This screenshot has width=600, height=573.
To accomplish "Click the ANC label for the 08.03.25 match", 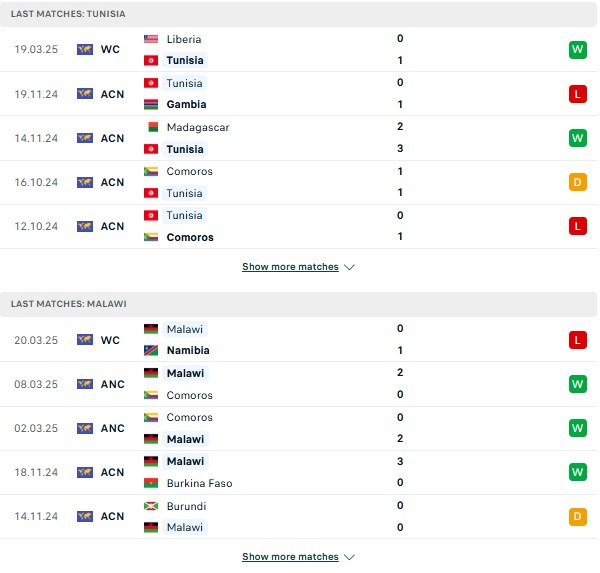I will [x=112, y=384].
